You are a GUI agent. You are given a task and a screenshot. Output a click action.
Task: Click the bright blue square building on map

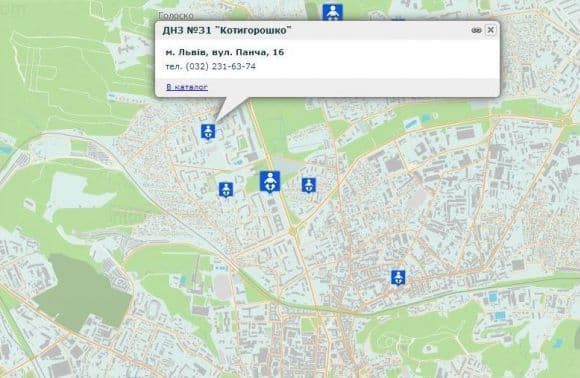(500, 315)
